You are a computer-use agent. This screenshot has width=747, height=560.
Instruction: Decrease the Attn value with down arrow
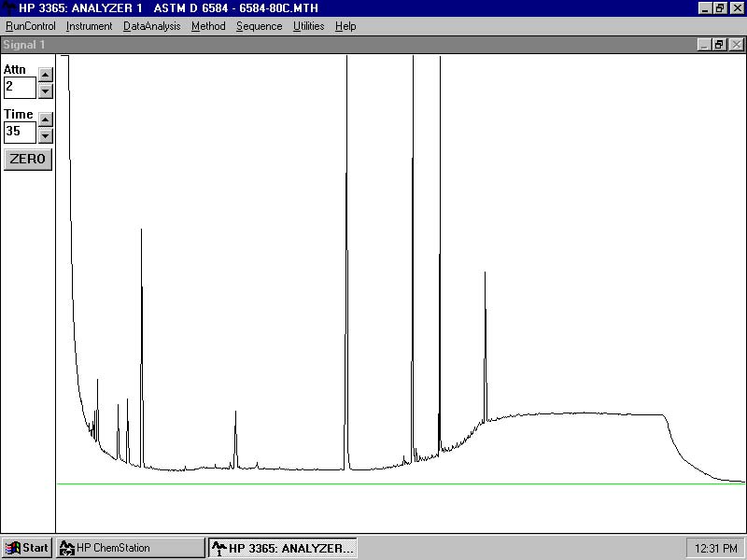click(x=45, y=91)
